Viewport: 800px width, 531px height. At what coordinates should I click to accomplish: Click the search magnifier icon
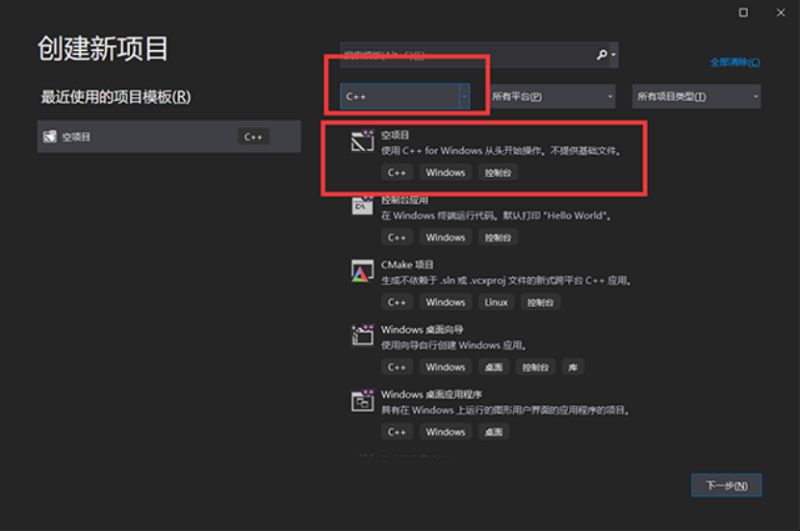point(602,55)
